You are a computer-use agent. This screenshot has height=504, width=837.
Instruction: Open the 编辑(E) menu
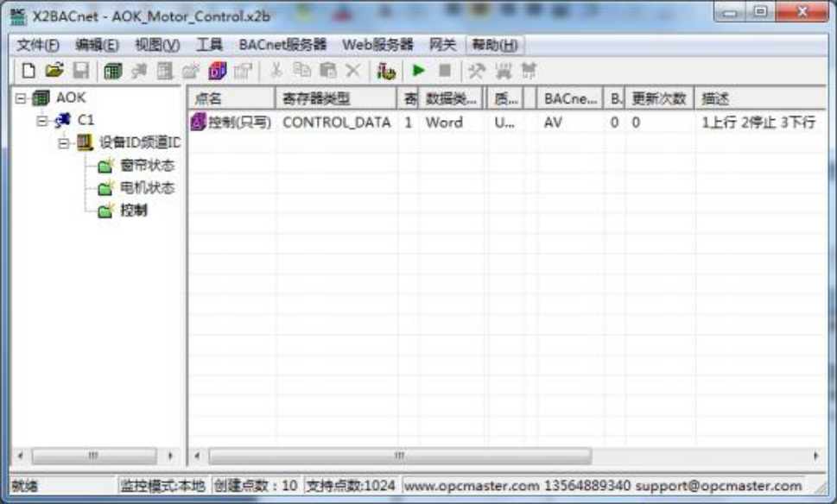97,45
